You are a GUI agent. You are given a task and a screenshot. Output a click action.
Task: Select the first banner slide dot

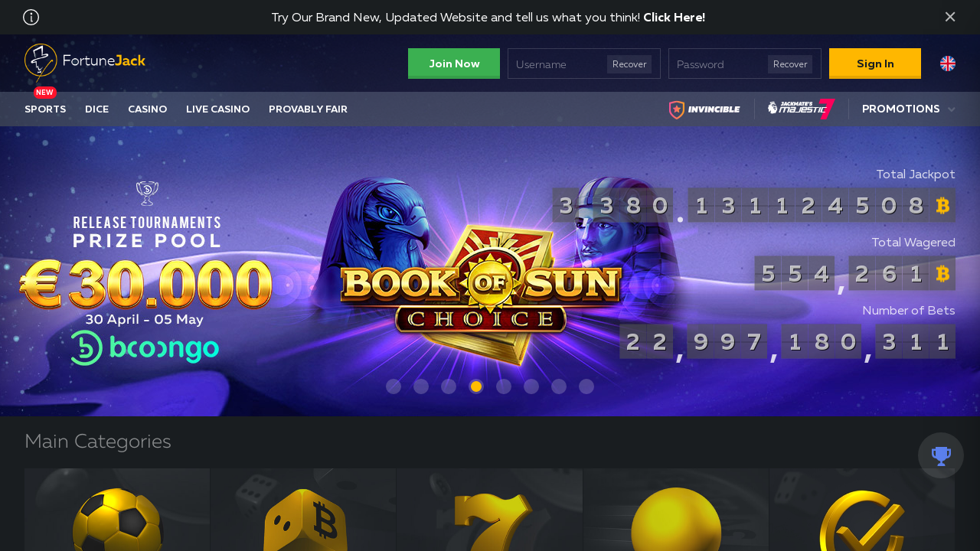click(x=394, y=386)
